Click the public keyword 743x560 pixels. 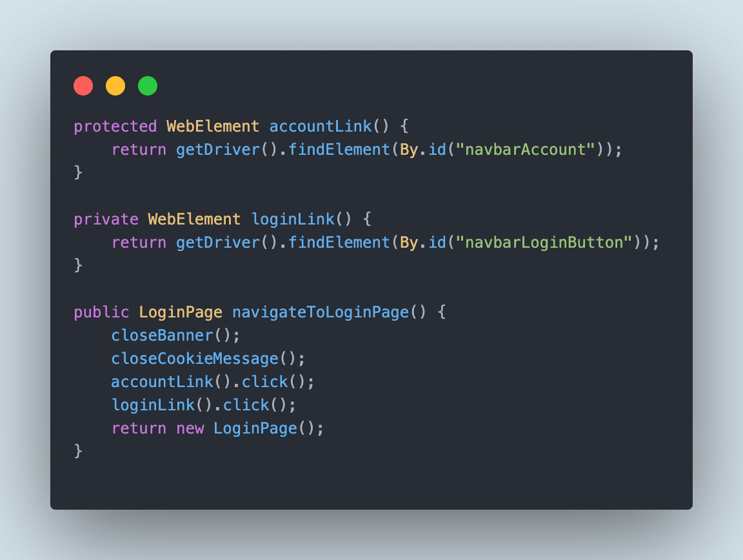pos(101,312)
